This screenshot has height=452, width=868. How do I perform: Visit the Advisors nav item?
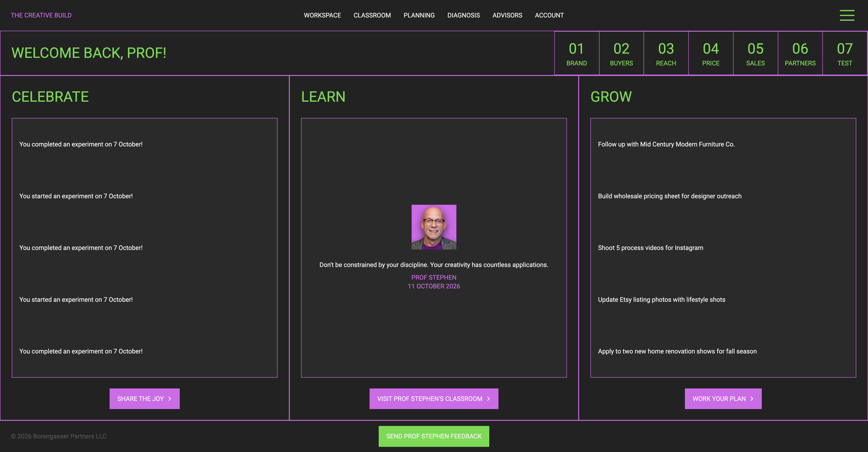click(x=507, y=15)
